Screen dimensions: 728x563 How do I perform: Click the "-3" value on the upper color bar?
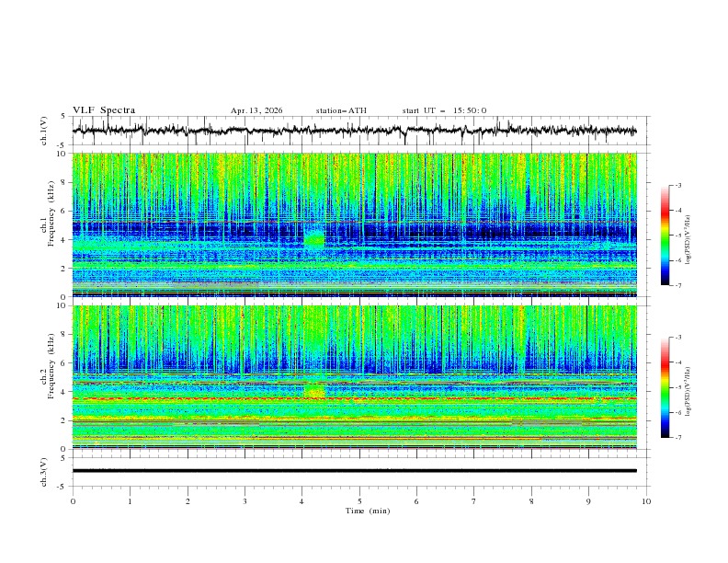pyautogui.click(x=678, y=185)
